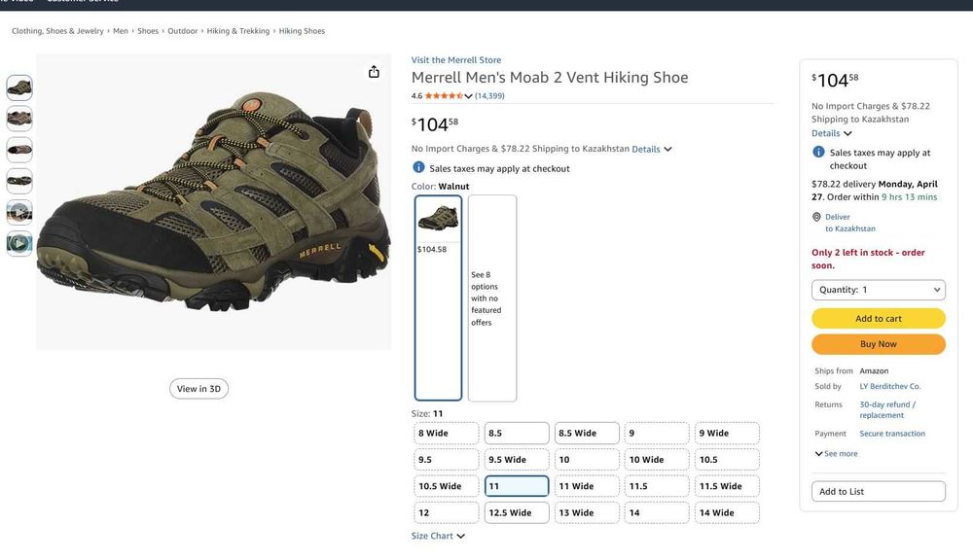Select size 11 Wide
The image size is (973, 560).
[587, 486]
